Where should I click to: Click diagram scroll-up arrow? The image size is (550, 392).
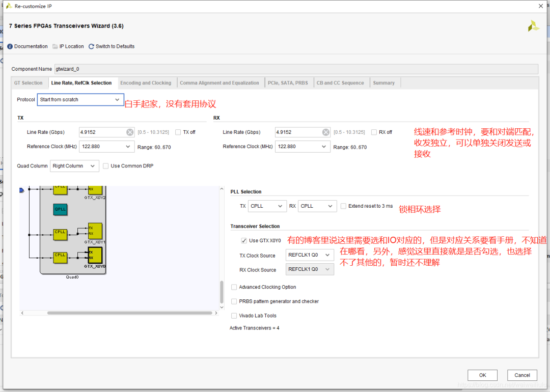coord(222,189)
